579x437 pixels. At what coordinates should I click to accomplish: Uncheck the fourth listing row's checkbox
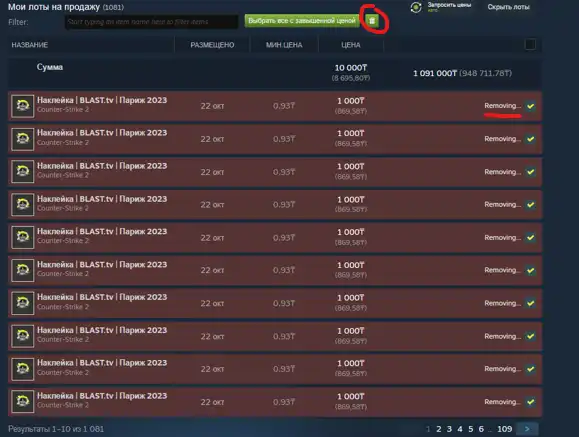pyautogui.click(x=531, y=205)
